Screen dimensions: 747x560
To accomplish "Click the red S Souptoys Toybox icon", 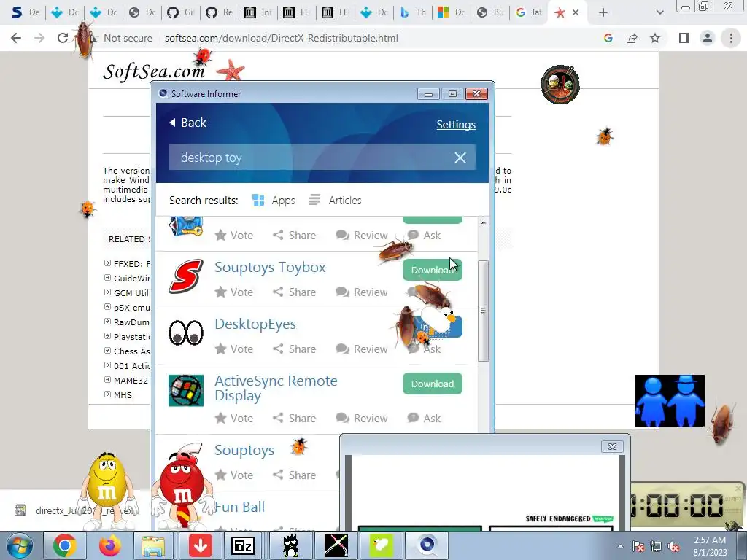I will tap(186, 276).
